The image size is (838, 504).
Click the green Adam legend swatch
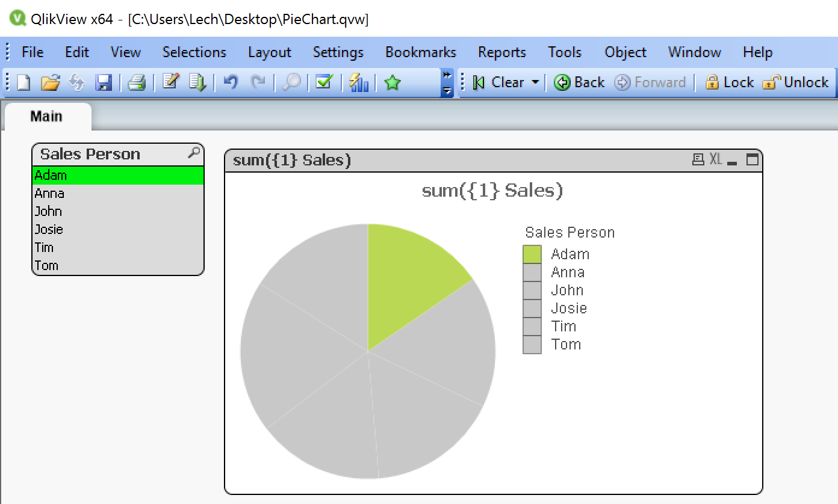(x=532, y=254)
